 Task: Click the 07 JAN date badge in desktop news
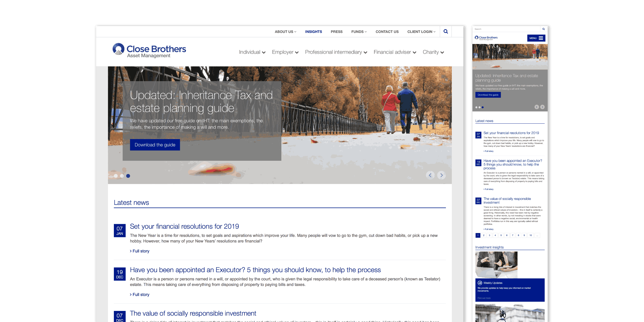(x=120, y=231)
